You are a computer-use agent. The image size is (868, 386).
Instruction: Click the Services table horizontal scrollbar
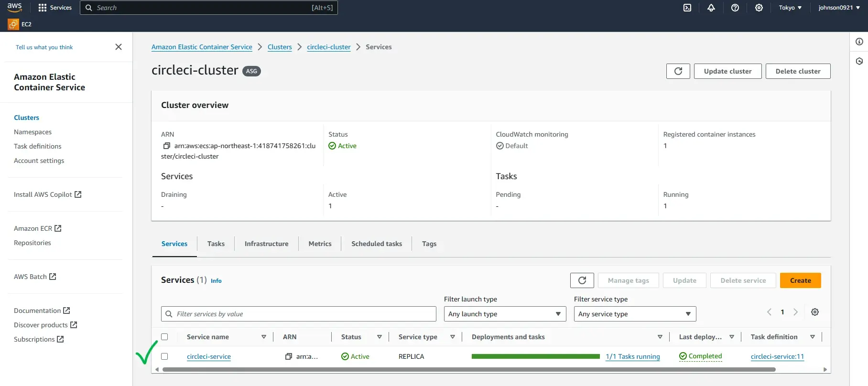(468, 369)
